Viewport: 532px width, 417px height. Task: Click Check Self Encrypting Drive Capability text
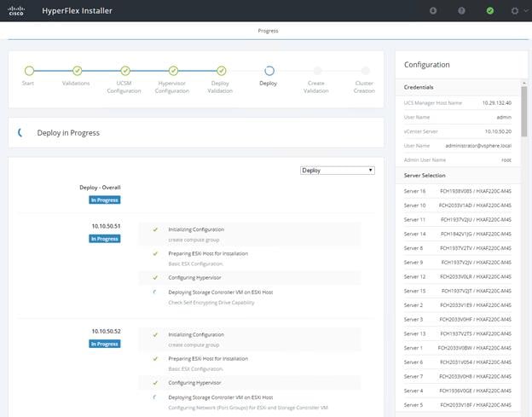(211, 303)
